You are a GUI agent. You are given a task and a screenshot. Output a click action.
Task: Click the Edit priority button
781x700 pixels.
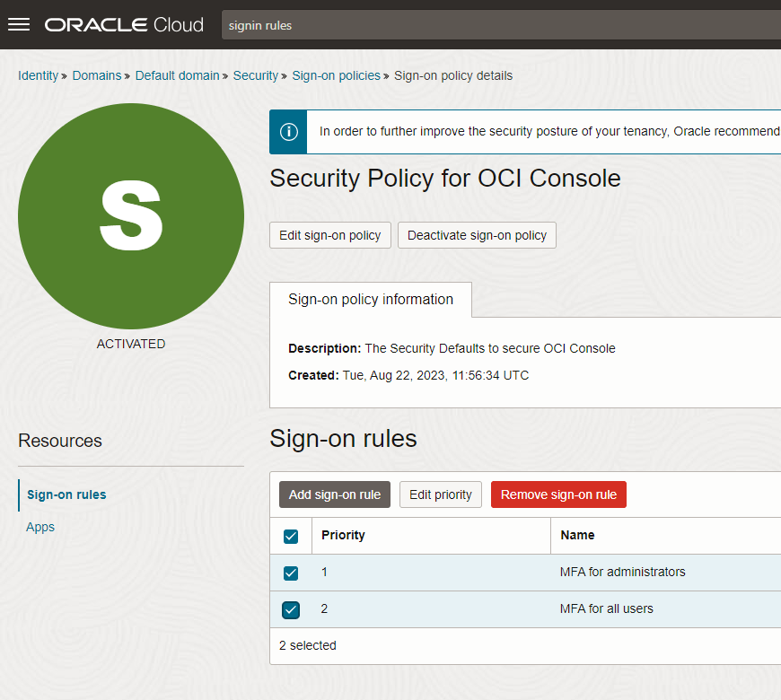coord(440,494)
